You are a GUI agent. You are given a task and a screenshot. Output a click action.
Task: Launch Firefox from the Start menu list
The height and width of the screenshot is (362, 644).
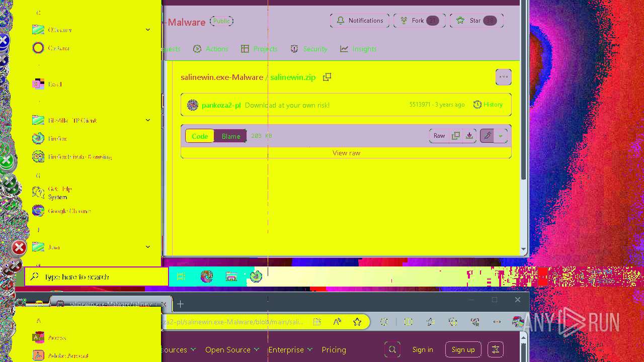[x=91, y=138]
